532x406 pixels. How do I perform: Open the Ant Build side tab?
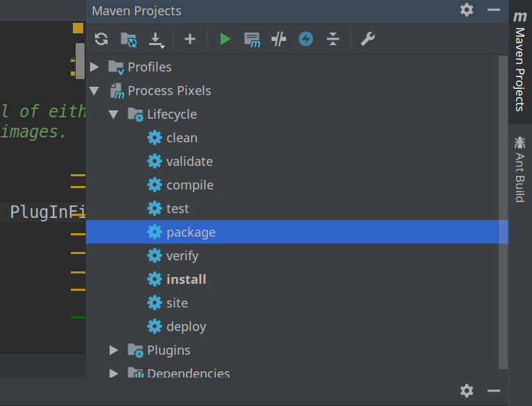520,169
